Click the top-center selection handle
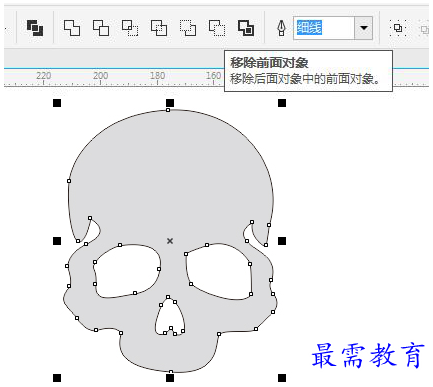 click(170, 103)
